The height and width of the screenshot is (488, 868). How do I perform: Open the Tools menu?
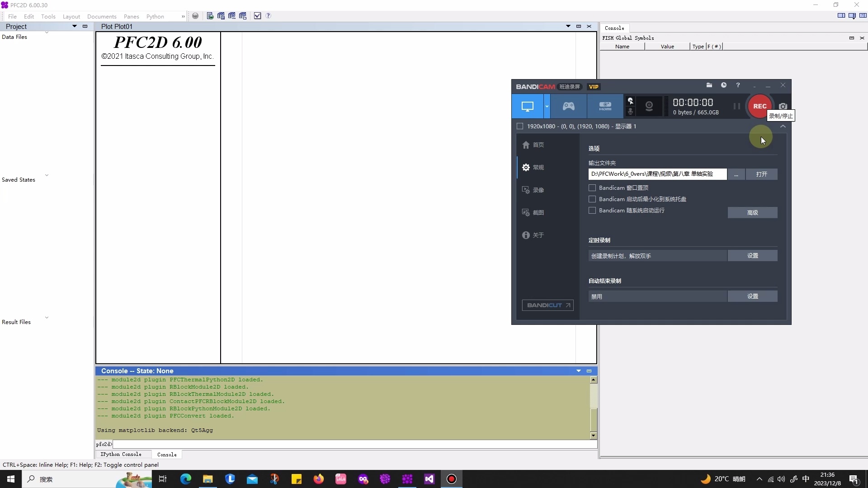[x=48, y=16]
